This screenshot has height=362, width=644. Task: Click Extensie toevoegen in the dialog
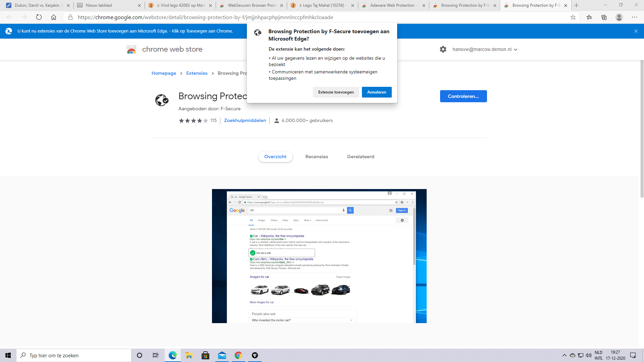coord(336,92)
